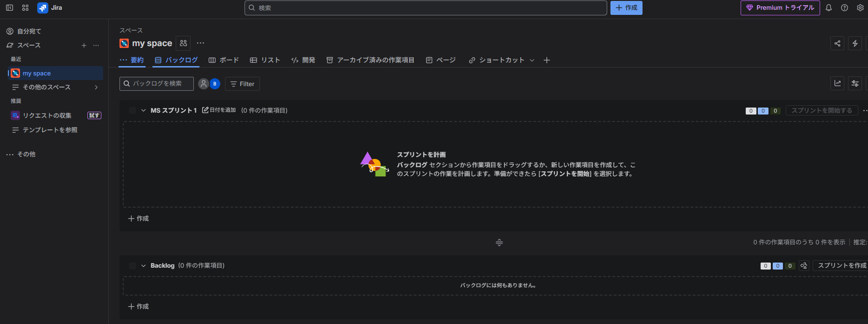Open the insights chart icon
The image size is (868, 324).
pyautogui.click(x=837, y=83)
